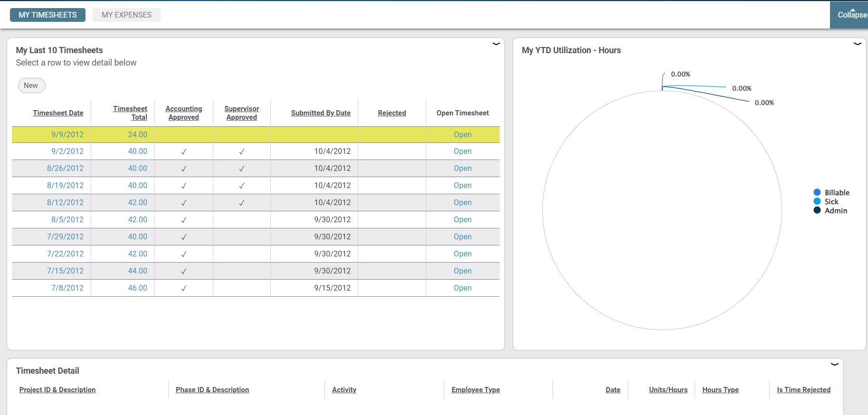Click the New timesheet button
The width and height of the screenshot is (868, 415).
pyautogui.click(x=31, y=85)
